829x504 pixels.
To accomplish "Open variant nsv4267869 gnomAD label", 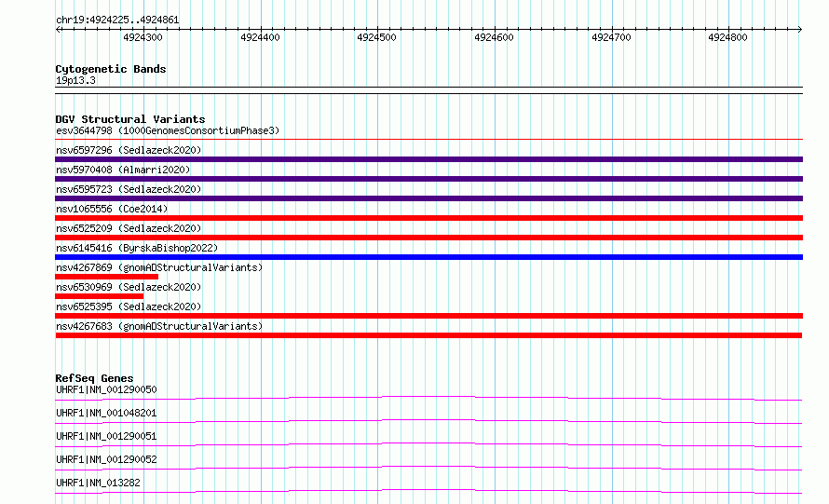I will click(159, 267).
